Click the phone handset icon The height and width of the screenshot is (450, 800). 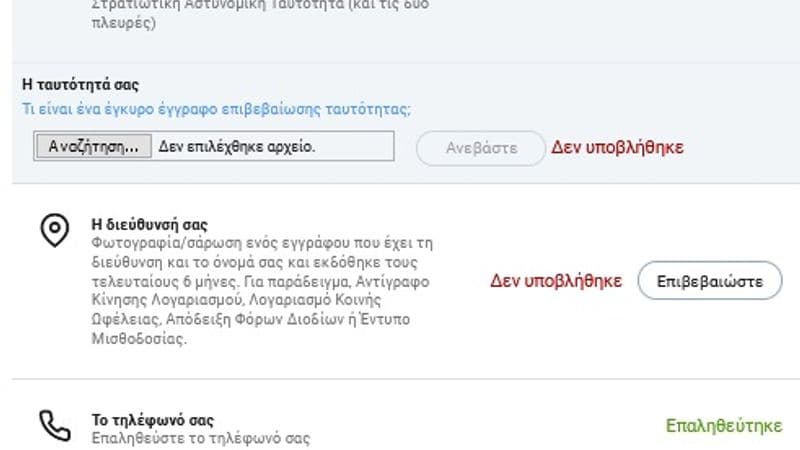55,425
